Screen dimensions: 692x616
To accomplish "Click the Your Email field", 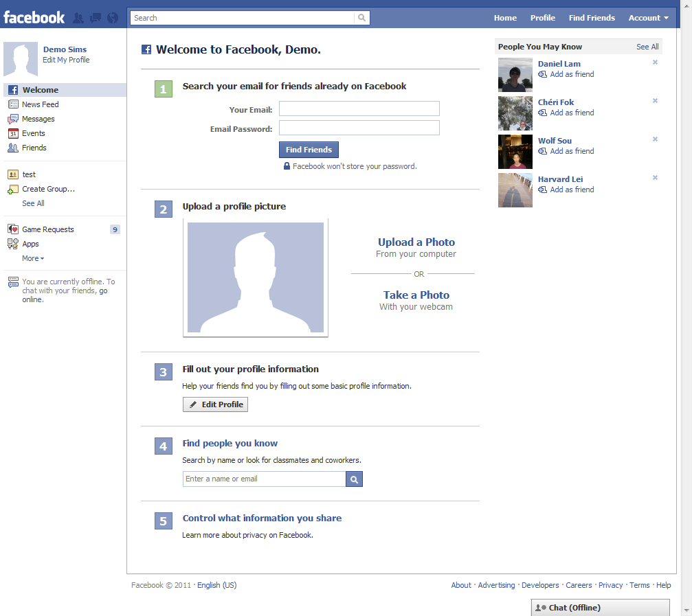I will click(359, 109).
